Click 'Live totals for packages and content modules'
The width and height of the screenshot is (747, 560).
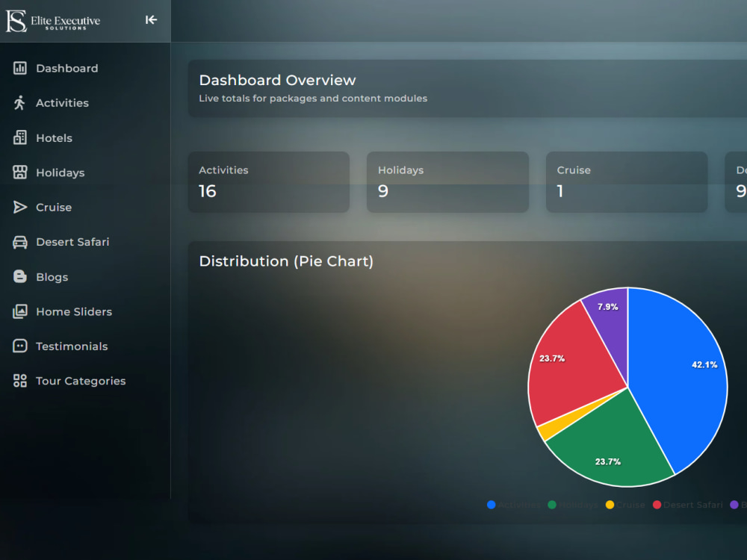coord(313,99)
